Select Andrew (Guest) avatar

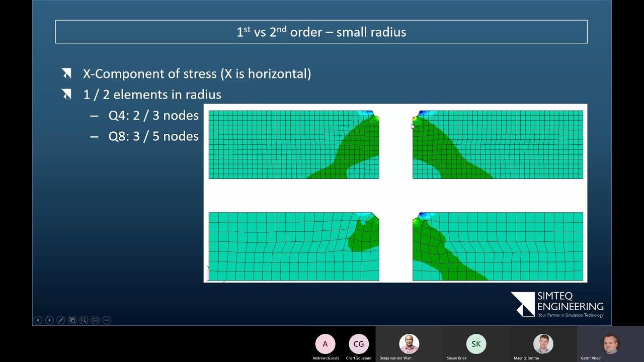[325, 344]
